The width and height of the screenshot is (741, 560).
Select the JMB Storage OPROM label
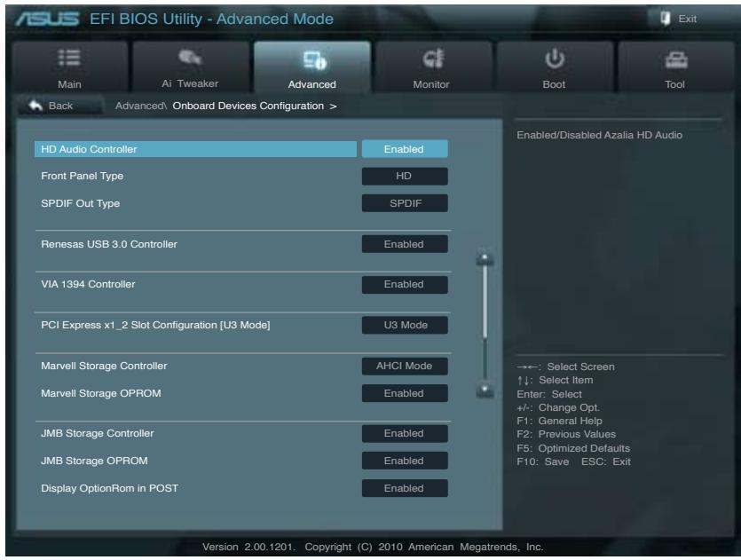pos(94,461)
